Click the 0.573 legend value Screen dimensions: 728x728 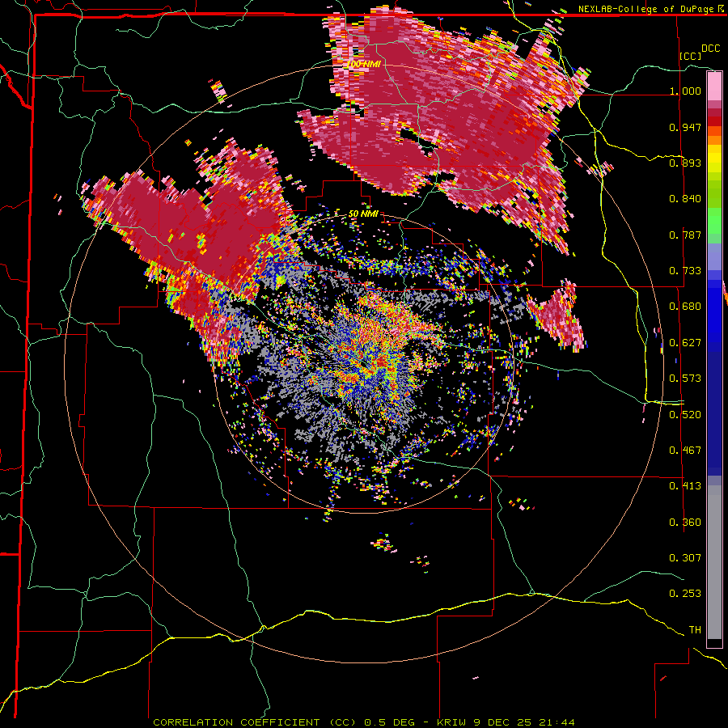(x=685, y=379)
